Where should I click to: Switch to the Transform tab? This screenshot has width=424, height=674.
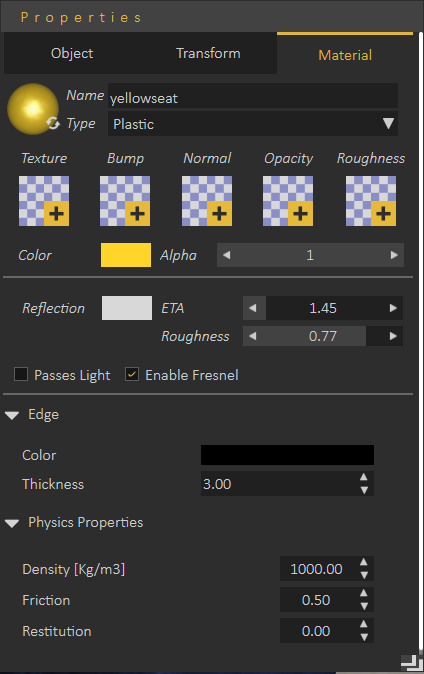[x=208, y=53]
